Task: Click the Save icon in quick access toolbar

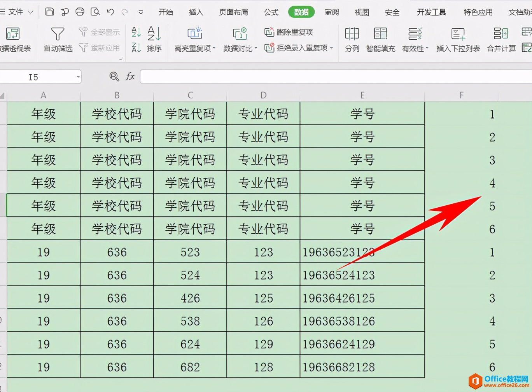Action: [x=49, y=12]
